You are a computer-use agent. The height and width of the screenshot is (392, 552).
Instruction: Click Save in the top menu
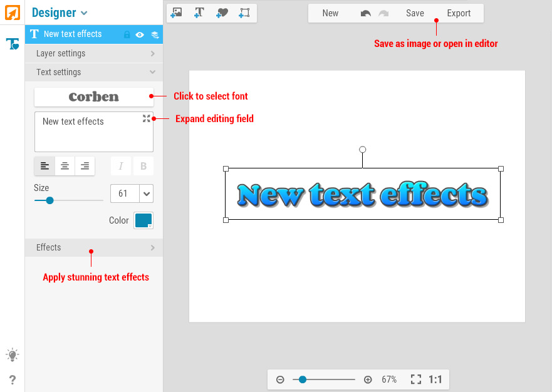click(415, 13)
